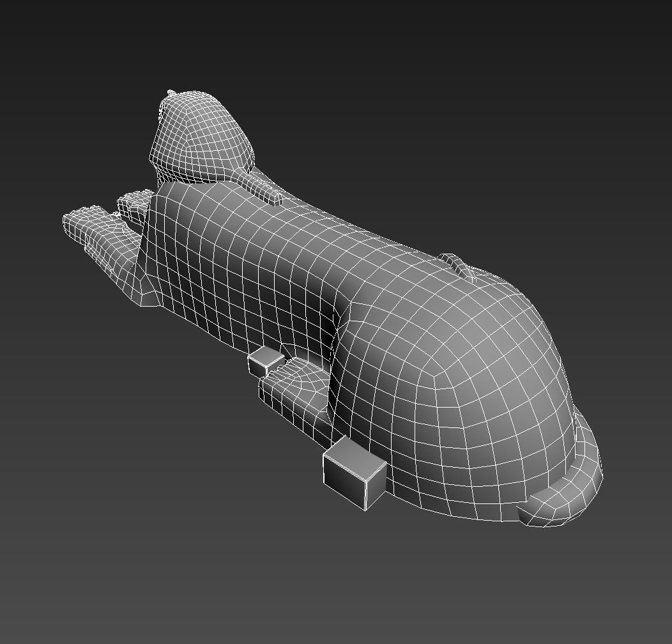This screenshot has width=672, height=644.
Task: Select the large cube beside the haunch
Action: click(355, 473)
